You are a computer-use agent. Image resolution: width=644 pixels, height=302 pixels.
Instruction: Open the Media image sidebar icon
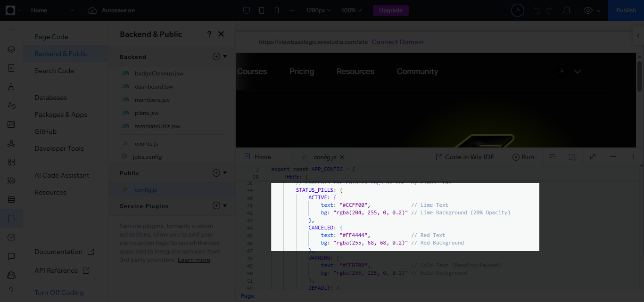tap(11, 124)
